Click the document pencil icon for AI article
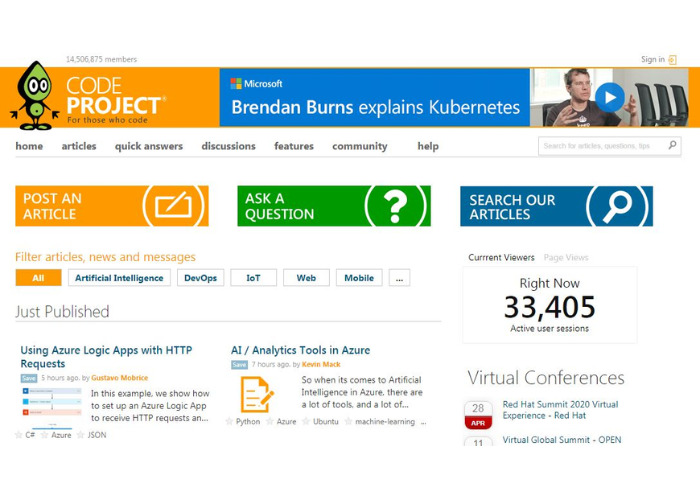This screenshot has width=700, height=500. click(x=256, y=394)
